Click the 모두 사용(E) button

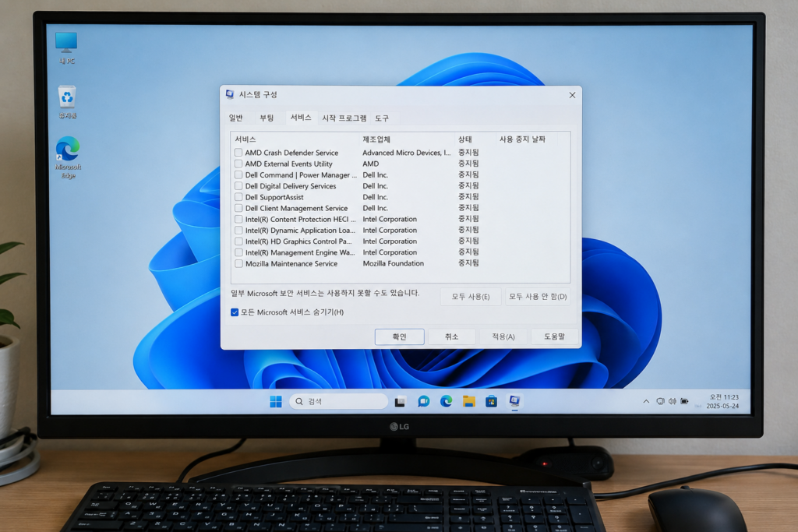(x=471, y=297)
